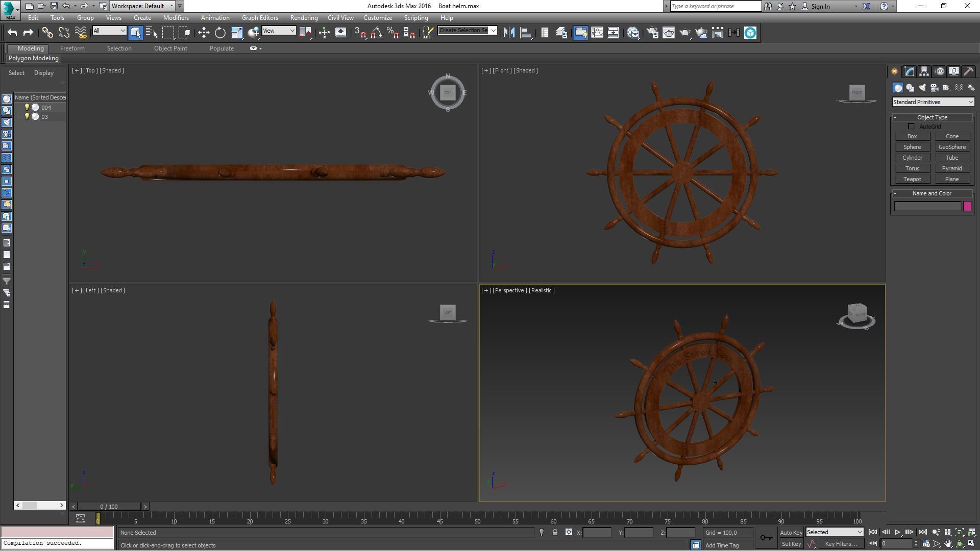This screenshot has width=980, height=551.
Task: Switch to the Modify command panel tab
Action: [909, 71]
